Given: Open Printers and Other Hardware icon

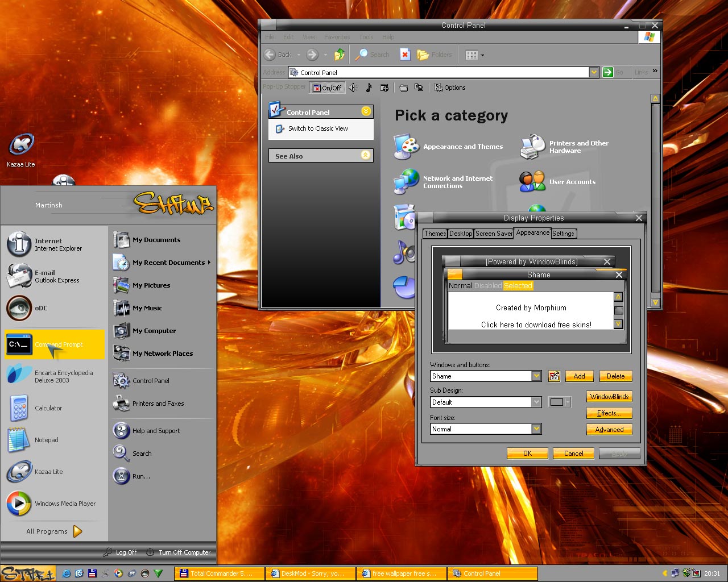Looking at the screenshot, I should [x=533, y=147].
